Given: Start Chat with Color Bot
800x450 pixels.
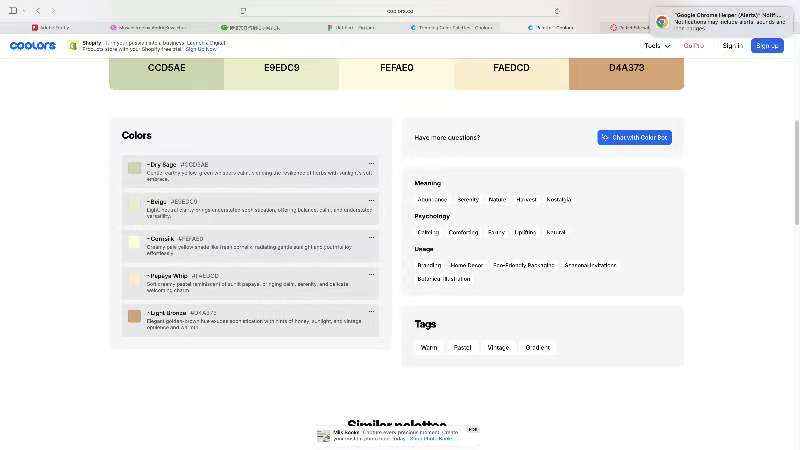Looking at the screenshot, I should (x=635, y=137).
